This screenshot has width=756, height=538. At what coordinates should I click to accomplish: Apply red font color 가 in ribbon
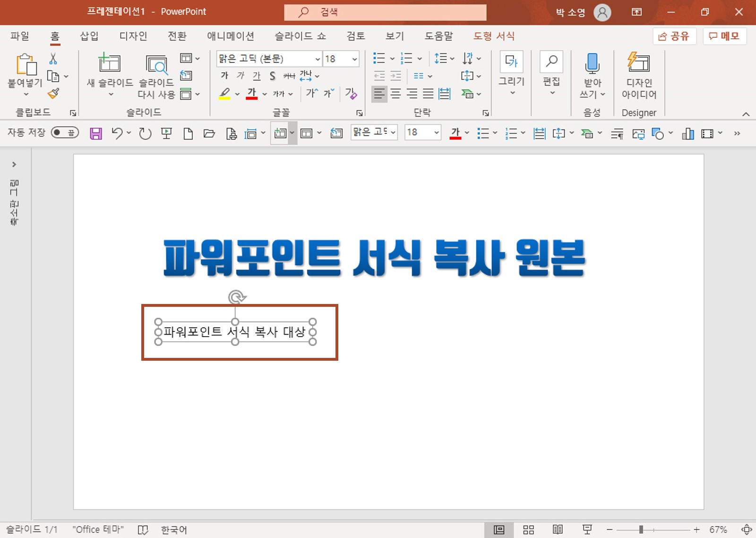[252, 94]
